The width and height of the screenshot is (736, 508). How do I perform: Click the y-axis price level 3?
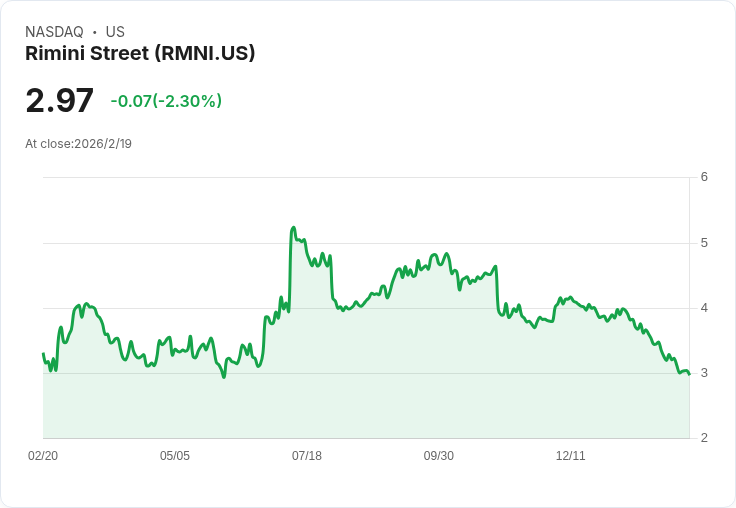[x=704, y=373]
